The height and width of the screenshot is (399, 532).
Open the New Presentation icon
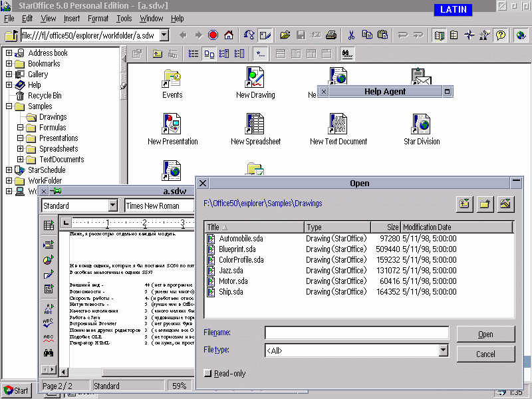point(172,129)
